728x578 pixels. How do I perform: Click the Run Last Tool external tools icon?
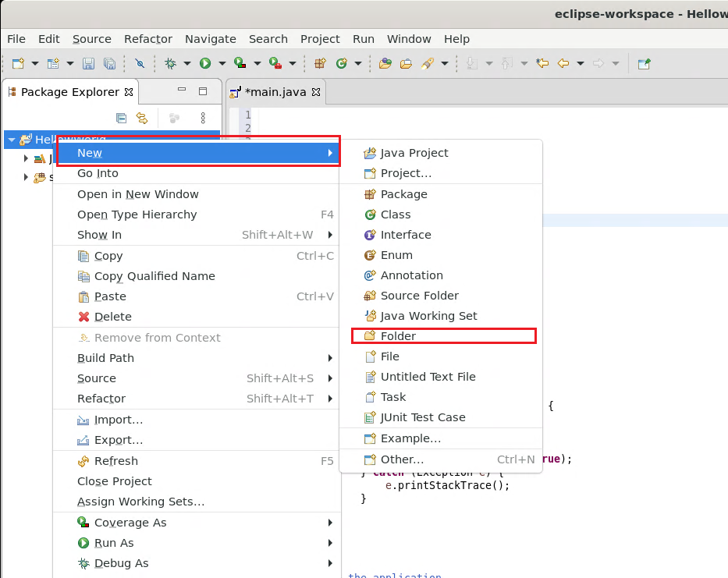[275, 63]
